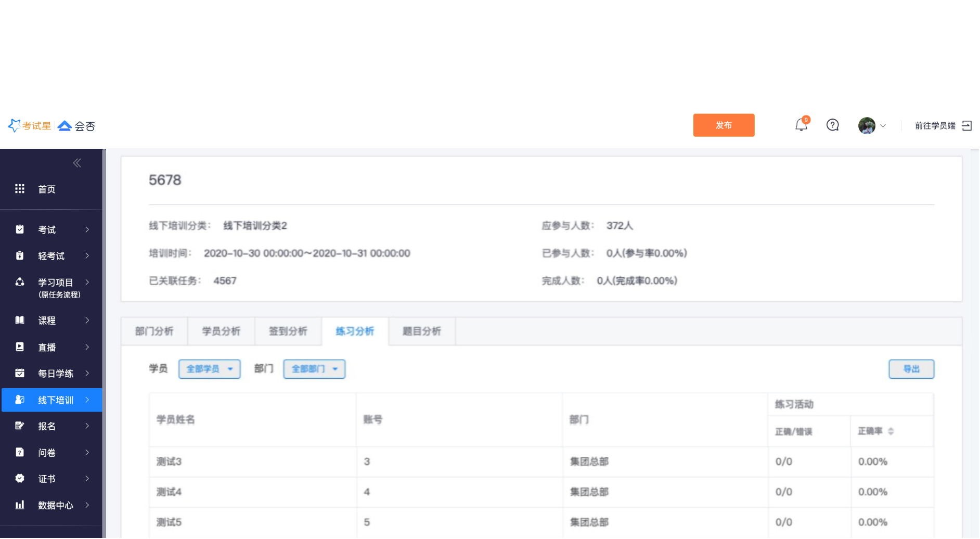The width and height of the screenshot is (980, 539).
Task: Switch to the 题目分析 tab
Action: (421, 331)
